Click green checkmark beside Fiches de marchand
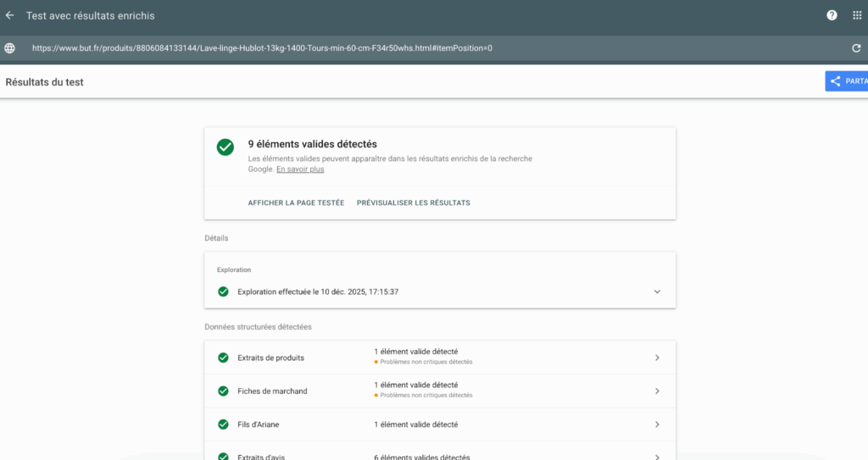Image resolution: width=868 pixels, height=460 pixels. tap(223, 391)
